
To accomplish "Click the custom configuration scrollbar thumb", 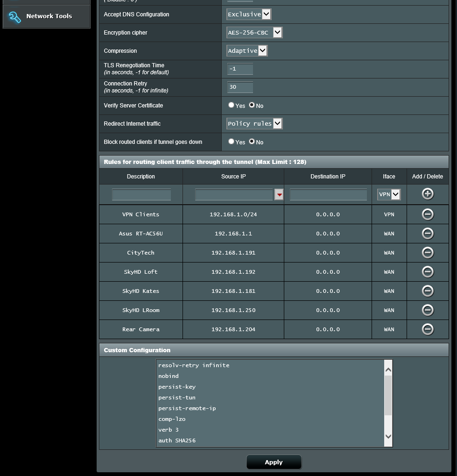I will pyautogui.click(x=388, y=395).
